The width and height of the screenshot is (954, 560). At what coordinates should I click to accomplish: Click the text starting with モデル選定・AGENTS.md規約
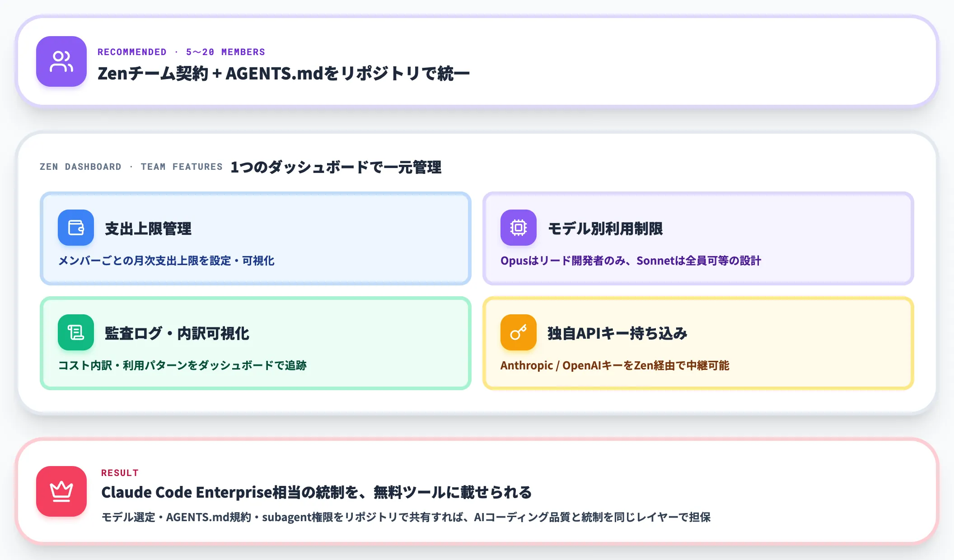(406, 517)
